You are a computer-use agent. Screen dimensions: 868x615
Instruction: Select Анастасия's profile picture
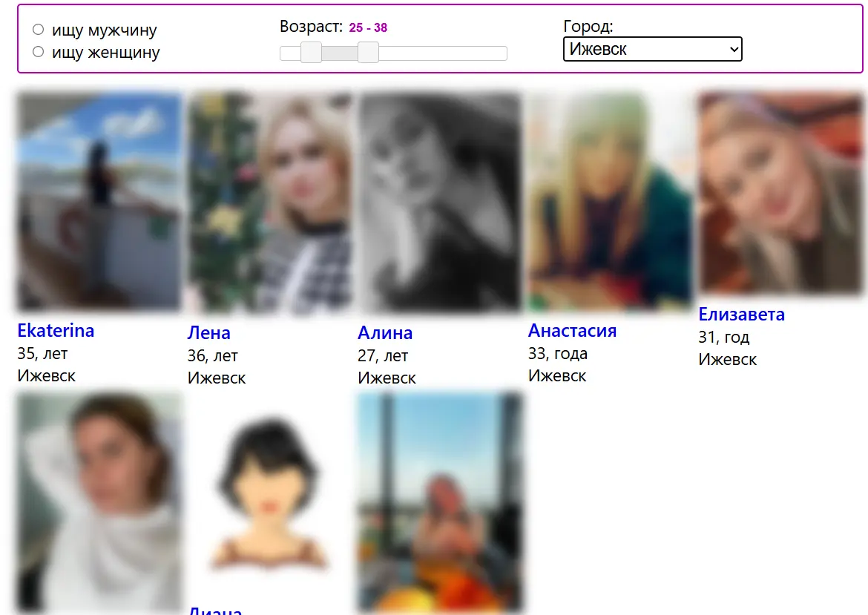[610, 202]
